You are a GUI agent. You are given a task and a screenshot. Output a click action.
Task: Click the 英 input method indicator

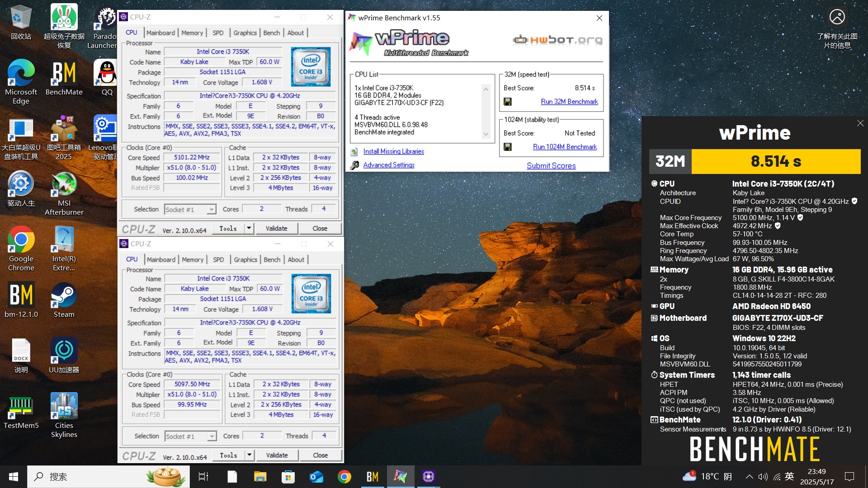[789, 476]
